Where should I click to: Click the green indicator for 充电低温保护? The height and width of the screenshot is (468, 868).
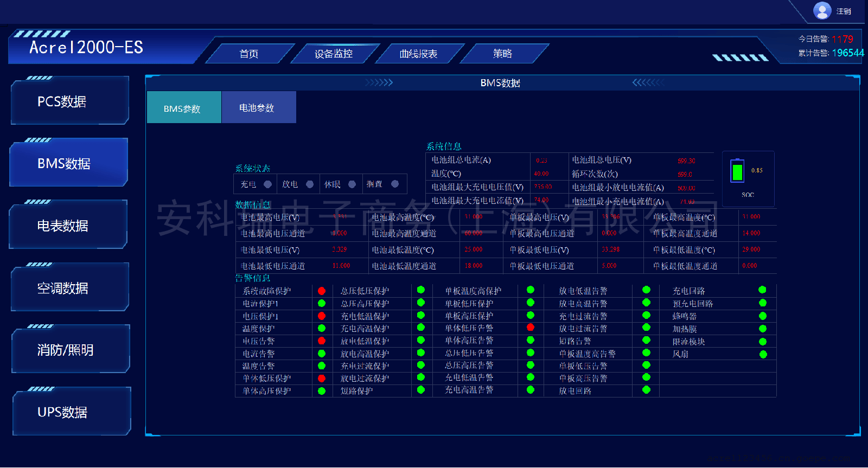(421, 315)
